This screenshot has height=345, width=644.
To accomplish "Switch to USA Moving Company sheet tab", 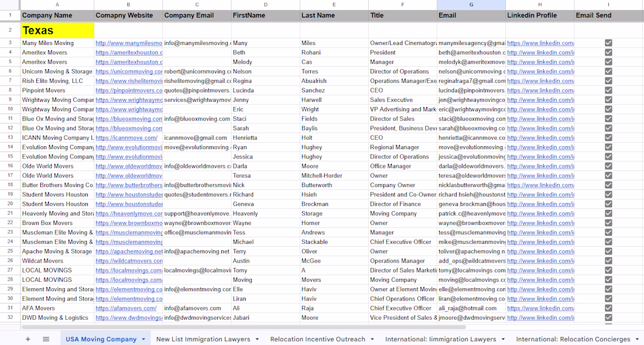I will 101,339.
